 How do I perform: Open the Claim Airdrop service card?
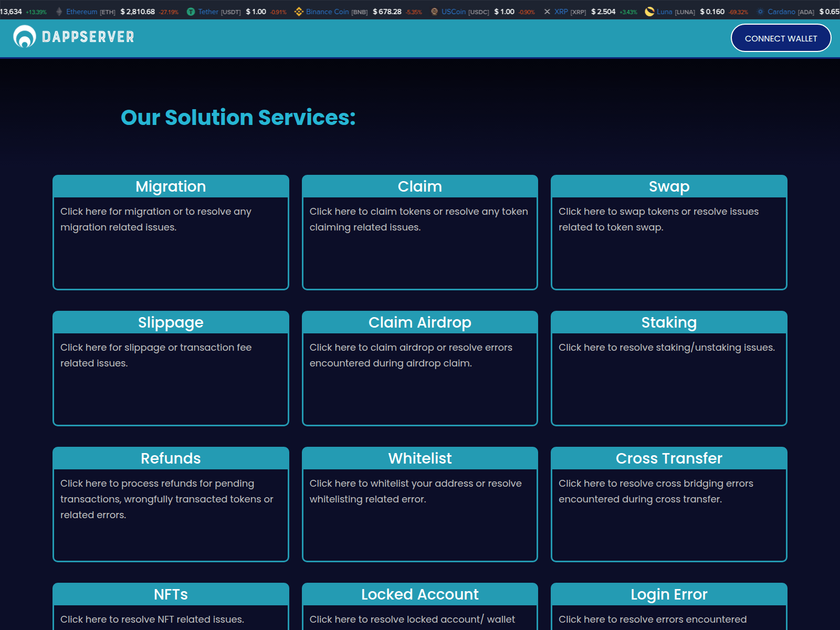420,368
